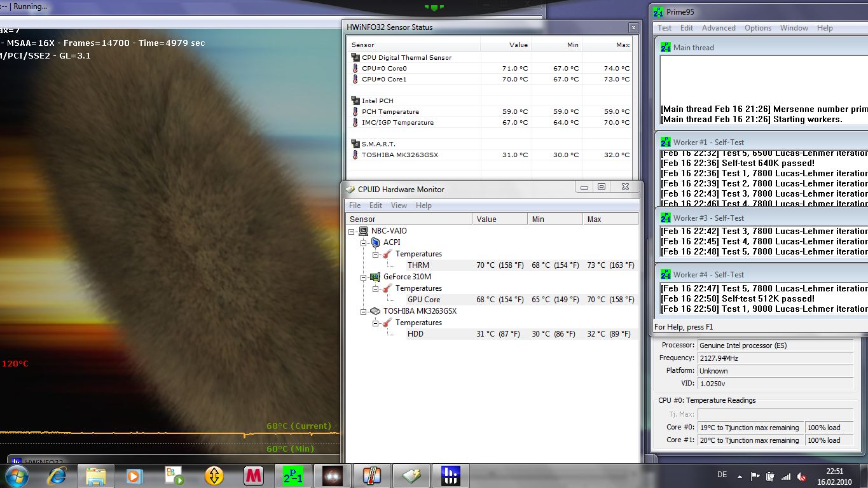This screenshot has height=488, width=868.
Task: Open the Window menu in Prime95
Action: 794,28
